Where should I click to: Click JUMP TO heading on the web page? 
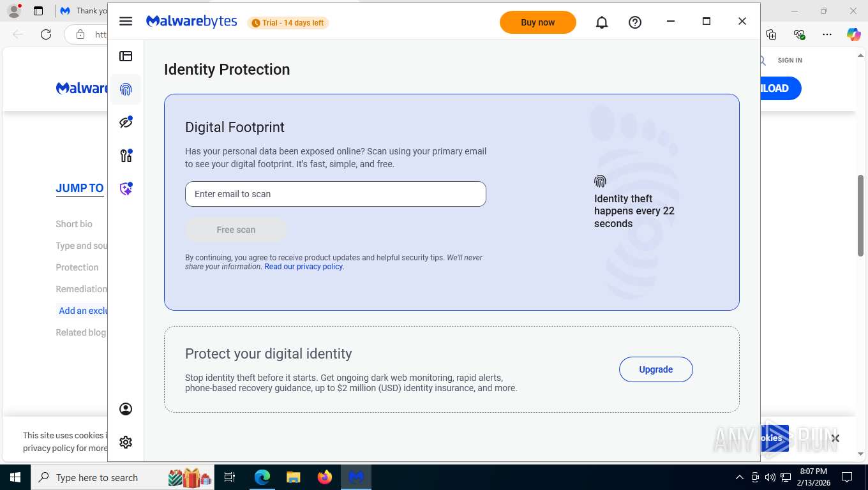tap(80, 188)
